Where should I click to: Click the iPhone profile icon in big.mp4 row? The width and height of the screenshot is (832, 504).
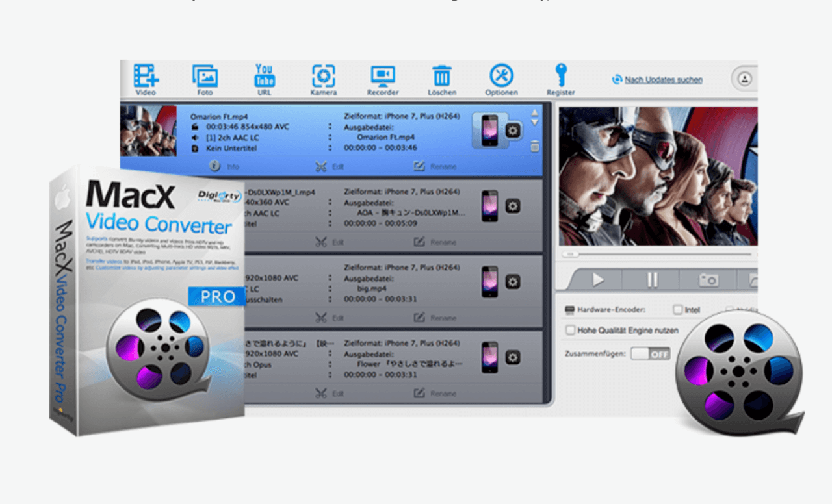click(489, 282)
